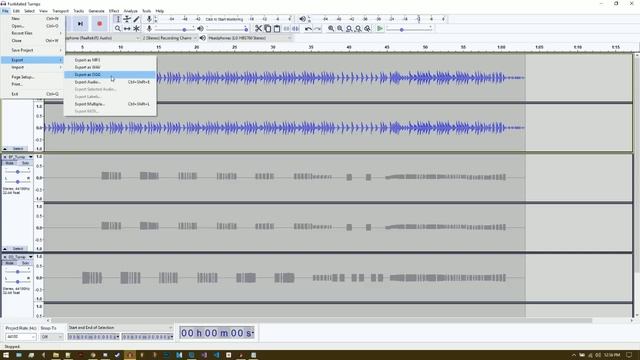Screen dimensions: 640x360
Task: Click the recording volume slider
Action: (175, 29)
